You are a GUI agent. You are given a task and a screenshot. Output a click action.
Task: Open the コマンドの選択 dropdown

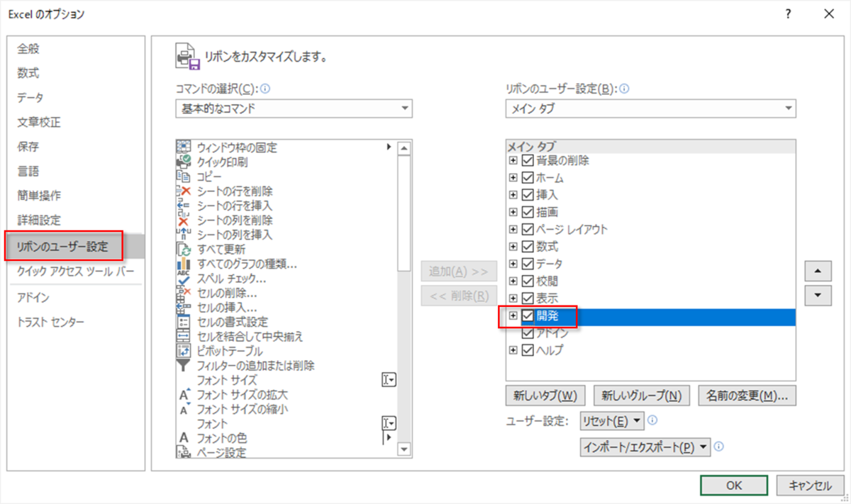(294, 108)
